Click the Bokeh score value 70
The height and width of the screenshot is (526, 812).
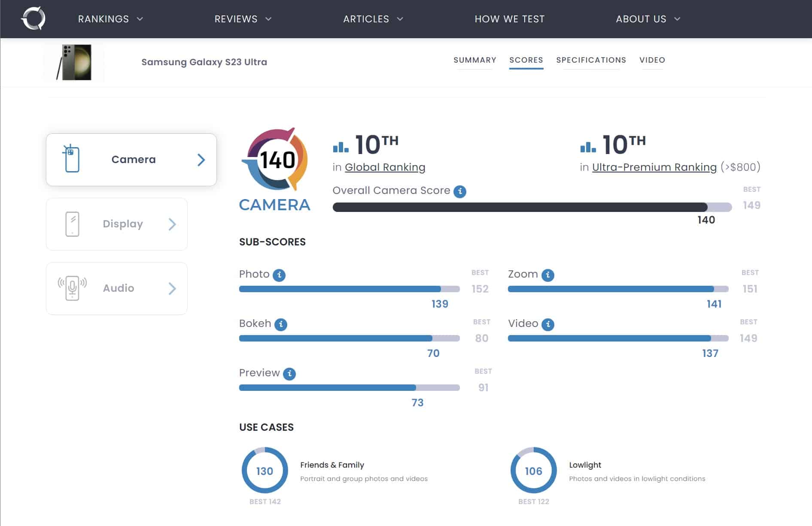tap(433, 354)
